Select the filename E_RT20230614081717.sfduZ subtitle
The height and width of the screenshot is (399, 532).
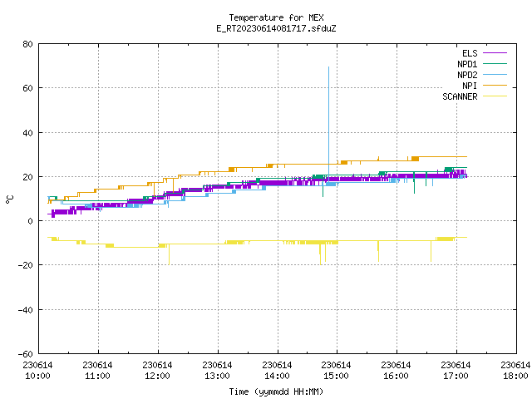pos(276,28)
